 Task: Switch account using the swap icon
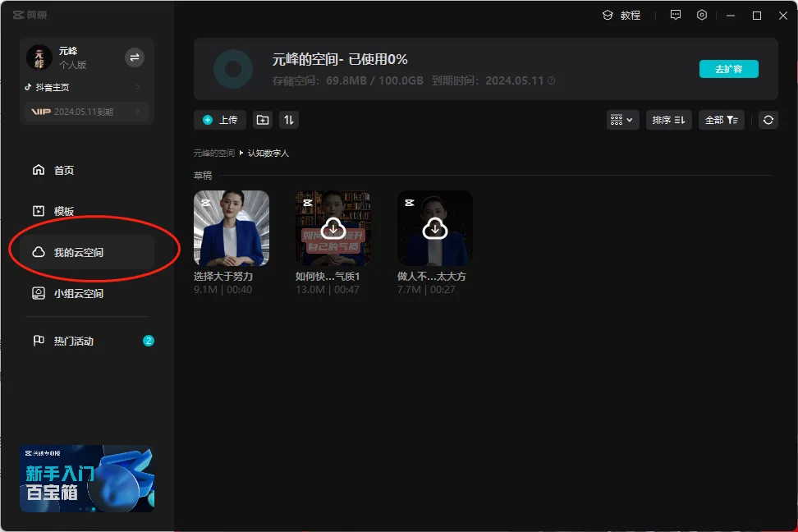coord(135,57)
